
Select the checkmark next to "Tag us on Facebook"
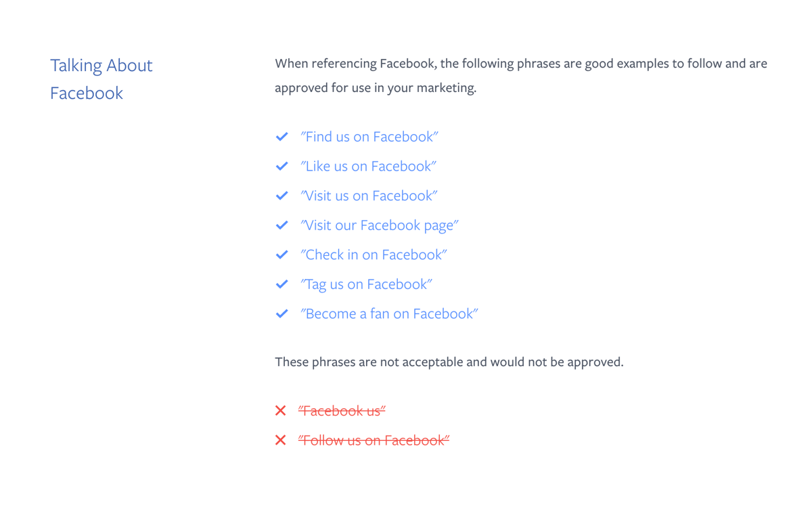(x=282, y=284)
